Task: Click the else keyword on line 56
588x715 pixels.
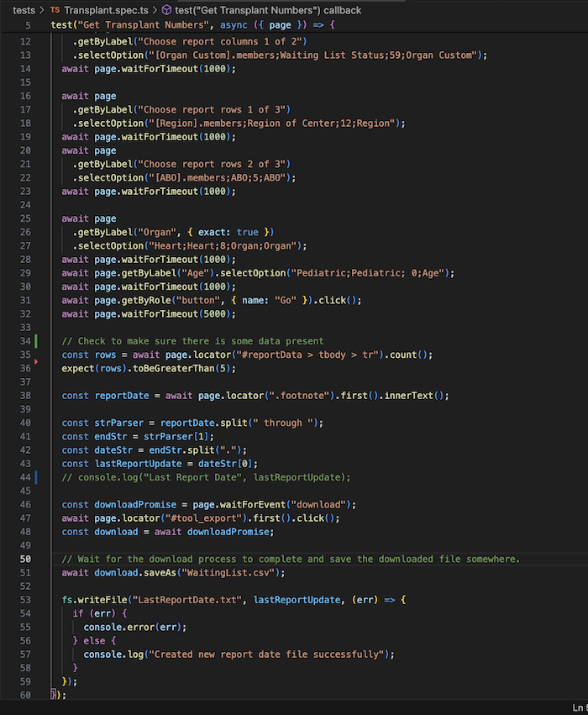Action: [94, 641]
